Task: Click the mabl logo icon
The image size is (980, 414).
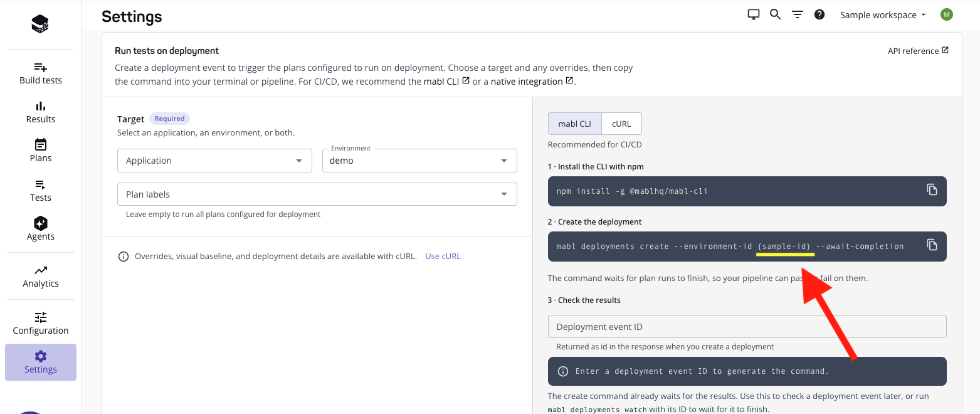Action: click(40, 24)
